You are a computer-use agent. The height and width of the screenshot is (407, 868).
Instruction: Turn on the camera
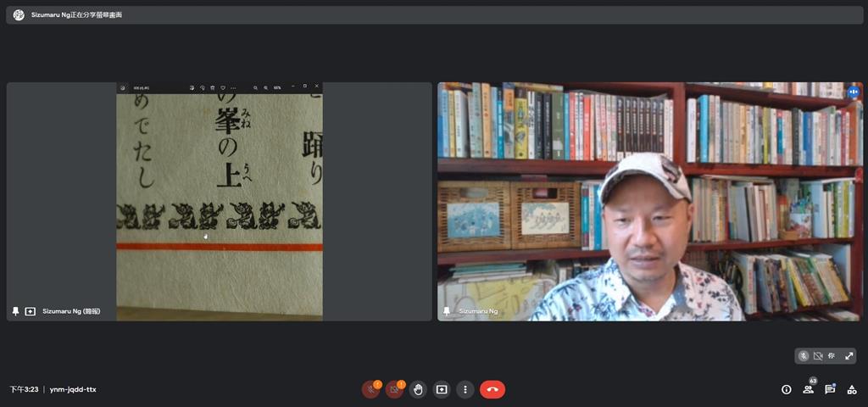(x=394, y=389)
